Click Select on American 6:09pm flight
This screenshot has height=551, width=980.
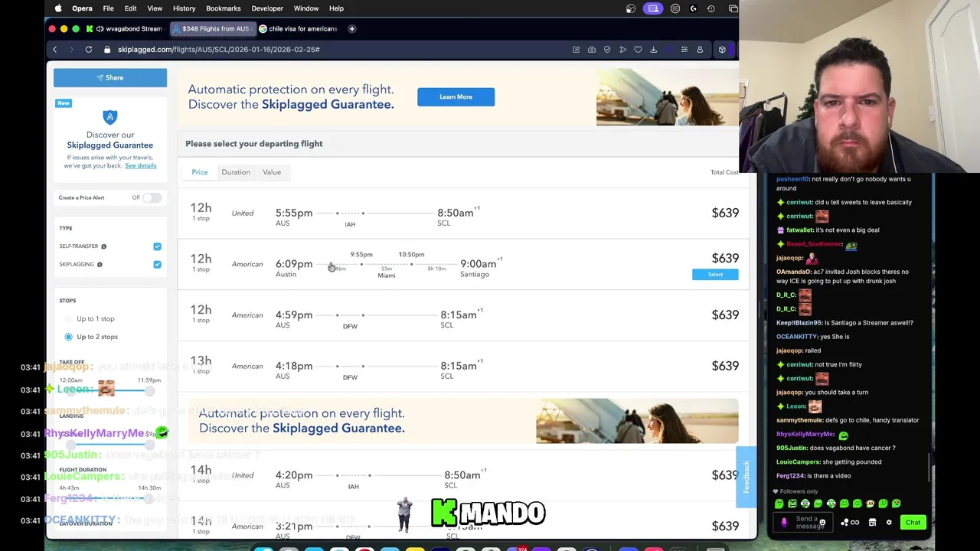coord(715,274)
